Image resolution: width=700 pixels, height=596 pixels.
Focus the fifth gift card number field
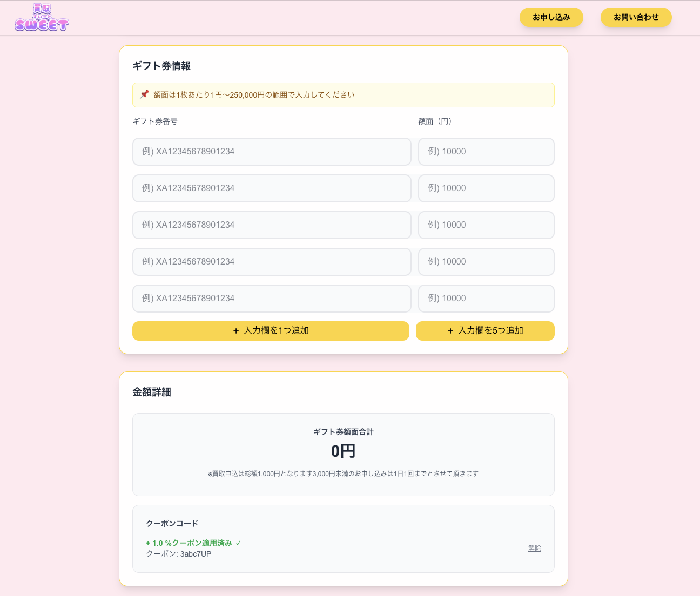pos(272,299)
